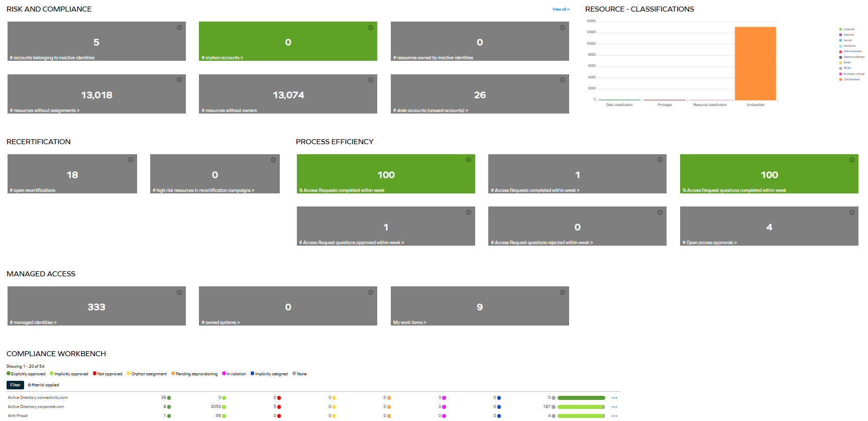Toggle Unclassified series in chart legend
Viewport: 868px width, 421px height.
(x=851, y=79)
